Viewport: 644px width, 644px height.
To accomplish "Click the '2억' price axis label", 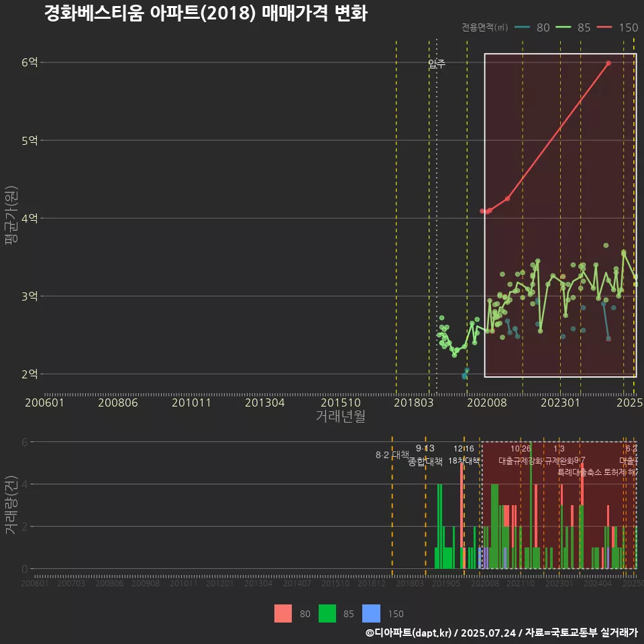I will coord(30,374).
